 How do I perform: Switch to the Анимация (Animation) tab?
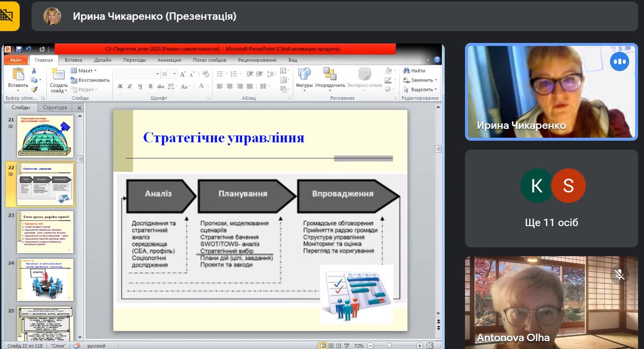click(170, 60)
